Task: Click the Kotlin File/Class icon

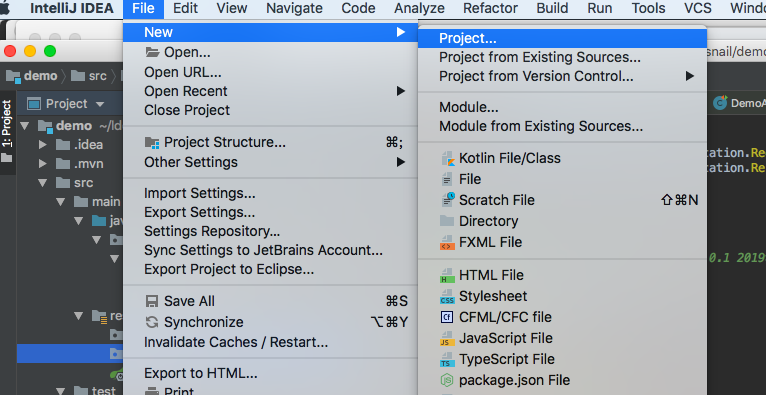Action: pyautogui.click(x=447, y=159)
